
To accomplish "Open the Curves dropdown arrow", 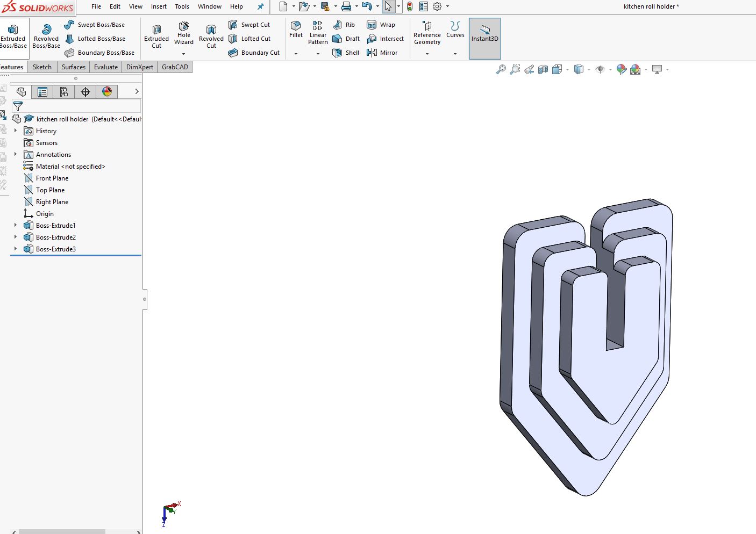I will (x=455, y=54).
